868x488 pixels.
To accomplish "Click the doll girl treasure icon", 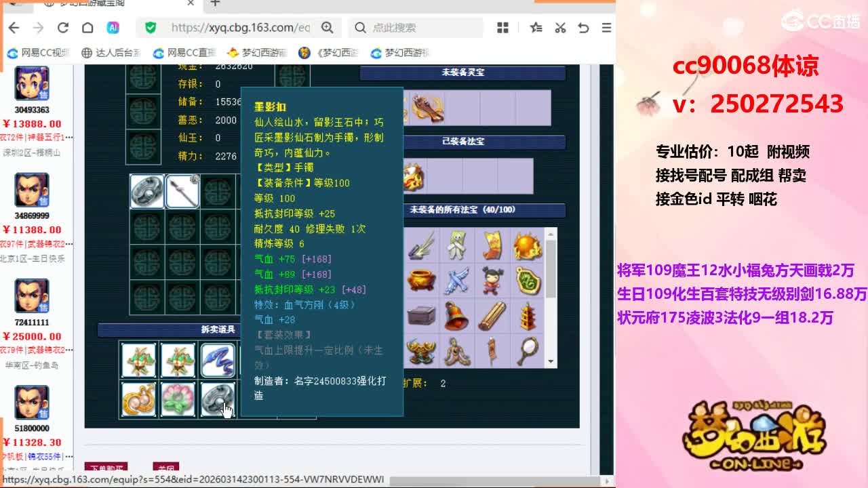I will click(492, 281).
